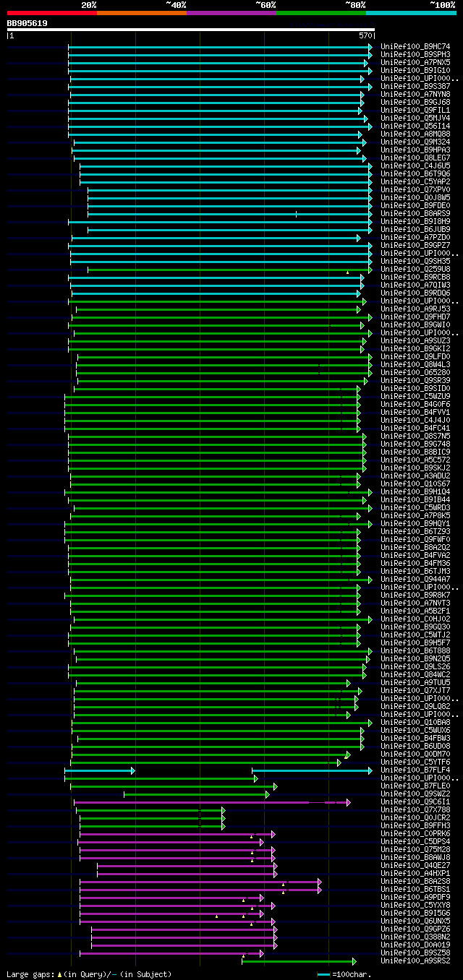Select hit label UniRef100_Q10S67
Viewport: 463px width, 980px height.
pyautogui.click(x=415, y=484)
